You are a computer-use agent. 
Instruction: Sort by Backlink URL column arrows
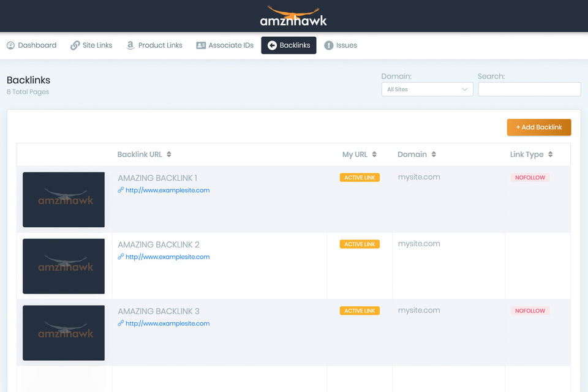tap(169, 154)
